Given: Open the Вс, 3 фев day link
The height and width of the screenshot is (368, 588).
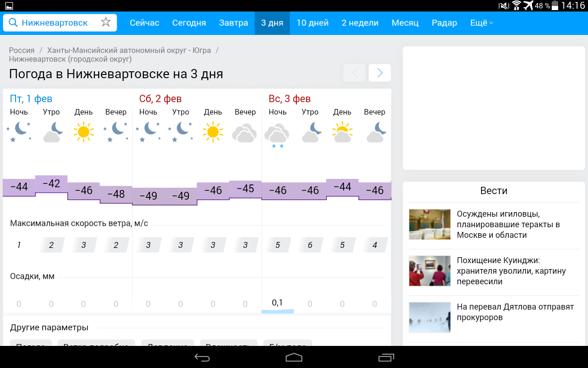Looking at the screenshot, I should click(289, 98).
